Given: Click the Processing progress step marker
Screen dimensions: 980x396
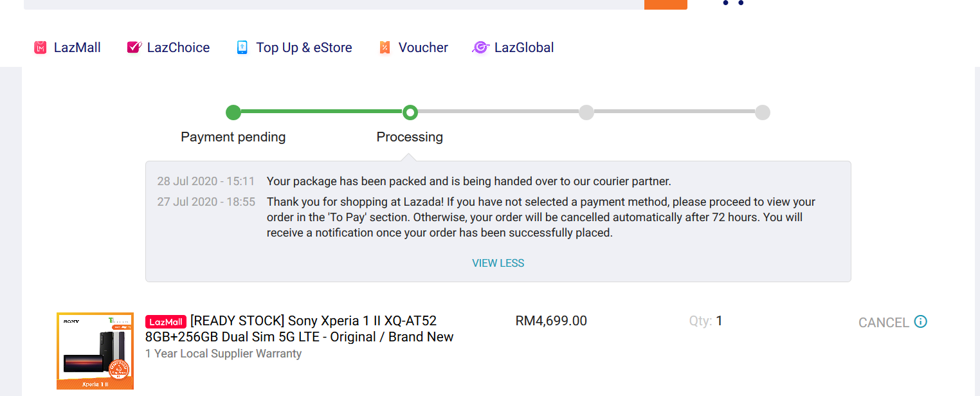Looking at the screenshot, I should (410, 113).
